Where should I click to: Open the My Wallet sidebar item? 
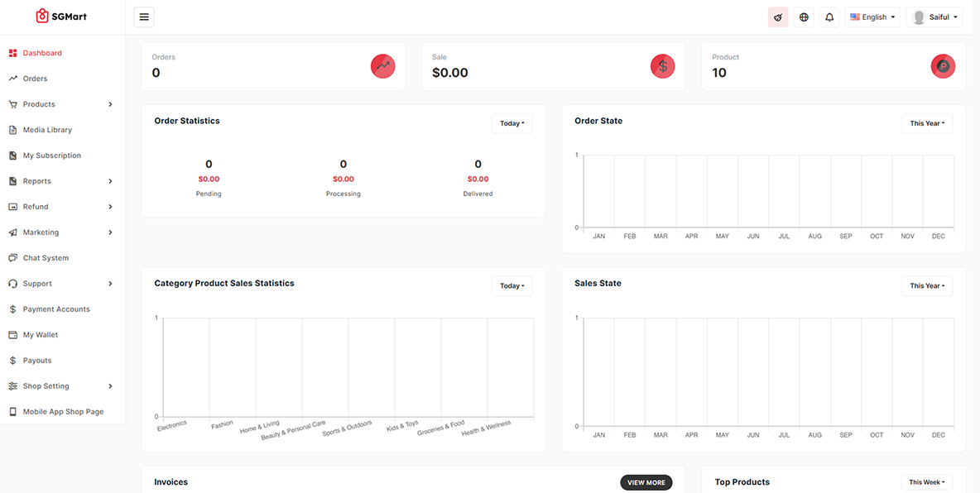point(40,335)
